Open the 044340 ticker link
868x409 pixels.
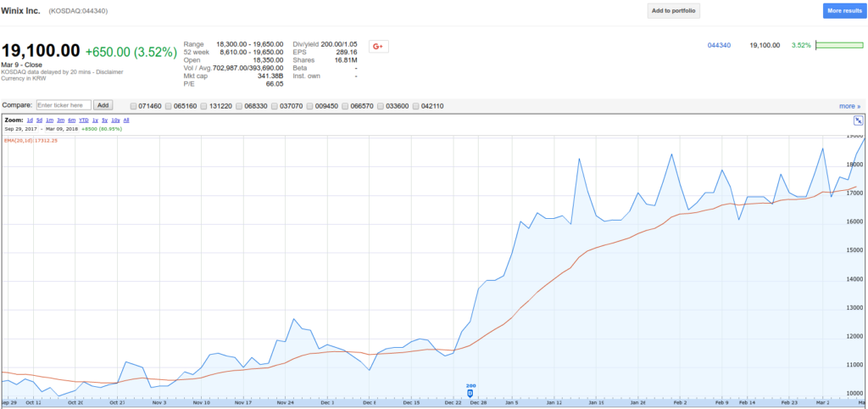[718, 45]
